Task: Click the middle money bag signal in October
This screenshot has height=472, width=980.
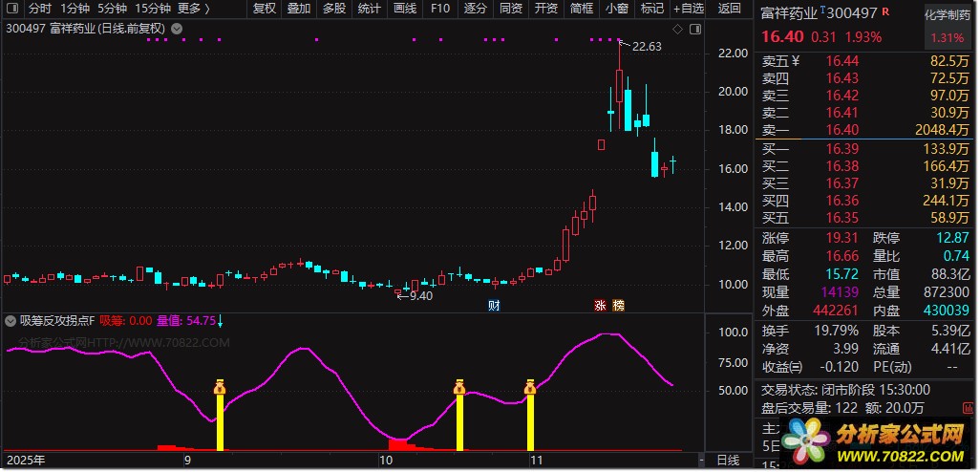Action: click(459, 387)
